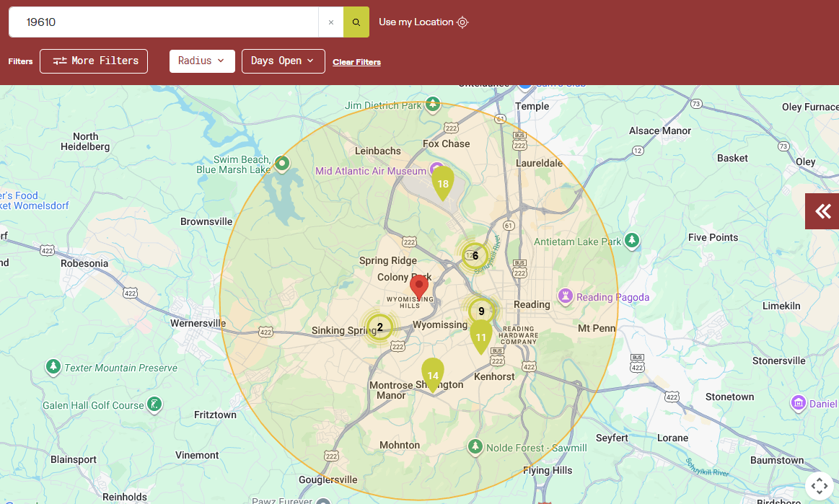Expand the Days Open dropdown
This screenshot has height=504, width=839.
tap(283, 61)
